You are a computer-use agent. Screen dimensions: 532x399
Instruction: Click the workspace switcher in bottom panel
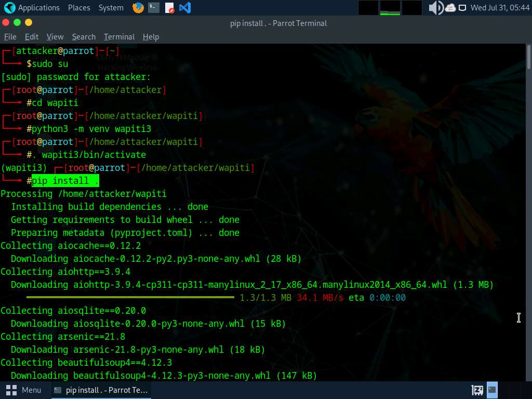click(x=492, y=390)
